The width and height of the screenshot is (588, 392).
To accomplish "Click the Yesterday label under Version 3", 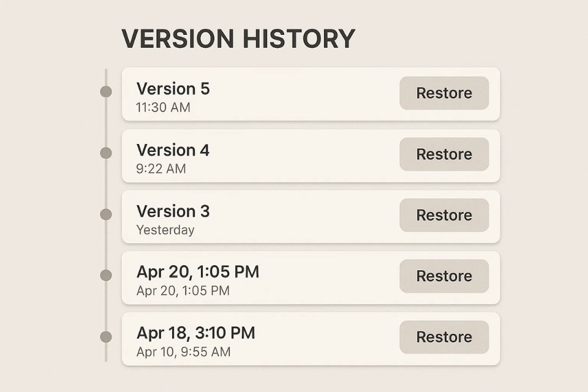I will click(x=165, y=230).
